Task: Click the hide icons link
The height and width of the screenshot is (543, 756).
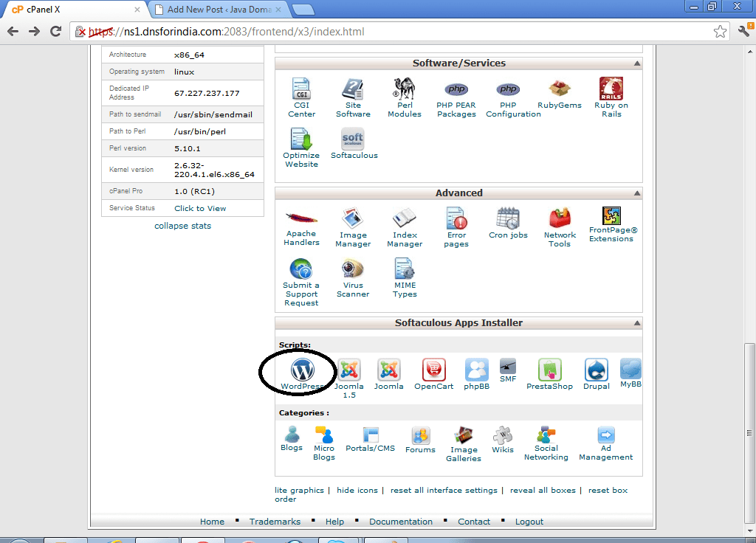Action: pos(357,490)
